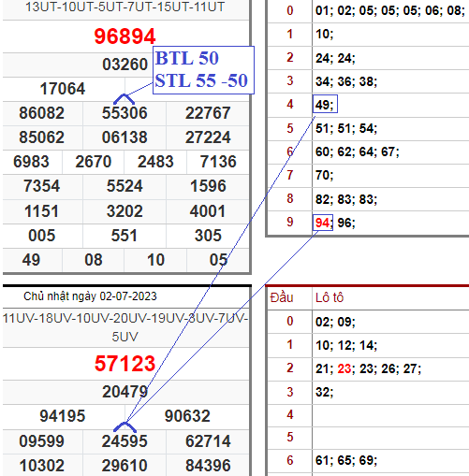Image resolution: width=469 pixels, height=476 pixels.
Task: Select the lô tô row '34; 36; 38;'
Action: [x=346, y=81]
